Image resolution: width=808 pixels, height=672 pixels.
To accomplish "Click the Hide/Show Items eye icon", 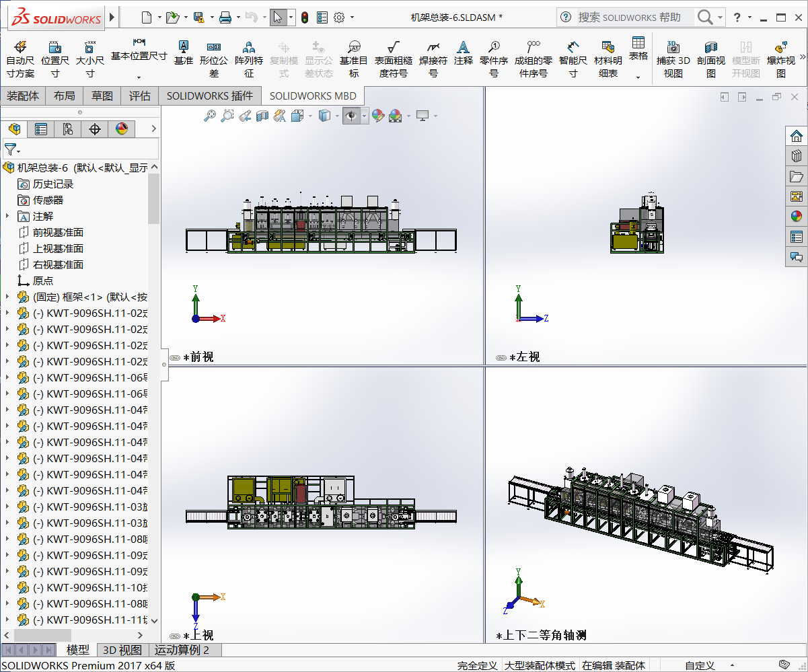I will coord(350,115).
